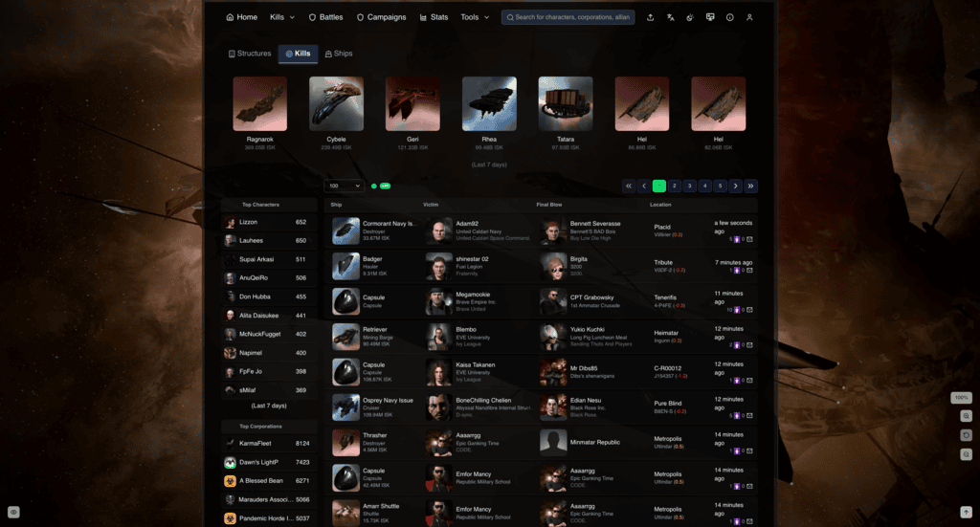Open the user account icon
Viewport: 980px width, 527px height.
click(x=749, y=17)
